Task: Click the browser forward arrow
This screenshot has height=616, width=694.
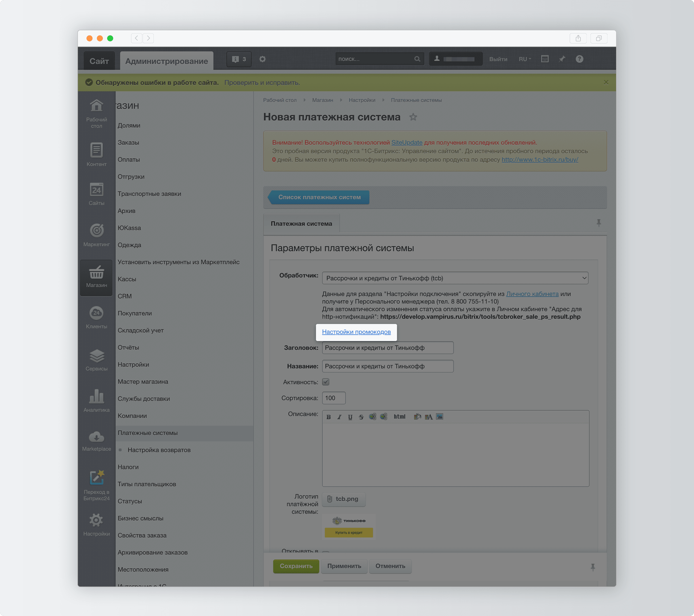Action: tap(148, 38)
